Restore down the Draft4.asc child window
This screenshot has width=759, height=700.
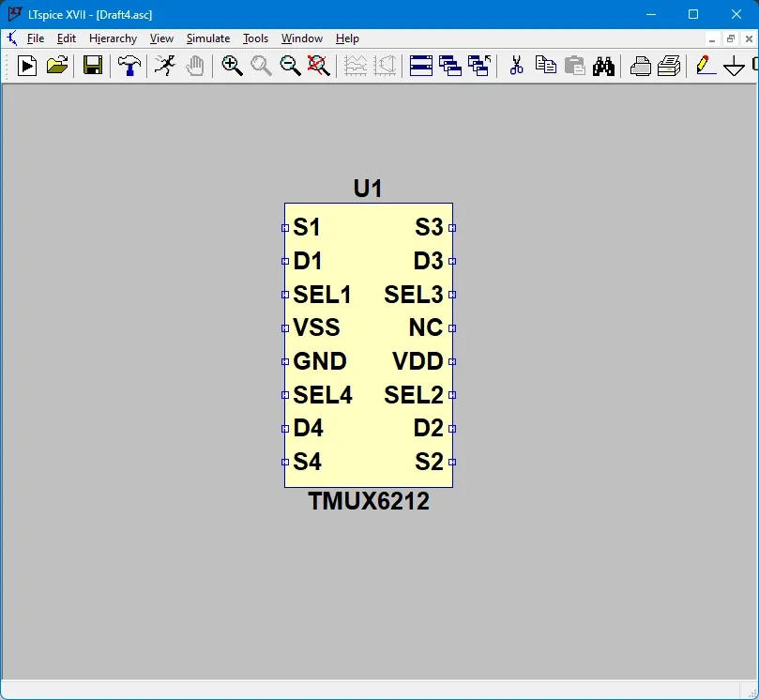pyautogui.click(x=731, y=38)
